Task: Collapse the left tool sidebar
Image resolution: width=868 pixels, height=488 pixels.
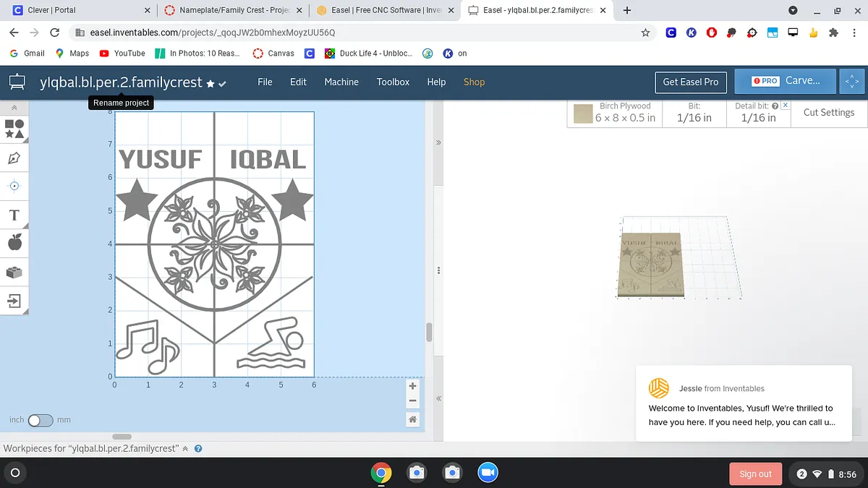Action: (14, 107)
